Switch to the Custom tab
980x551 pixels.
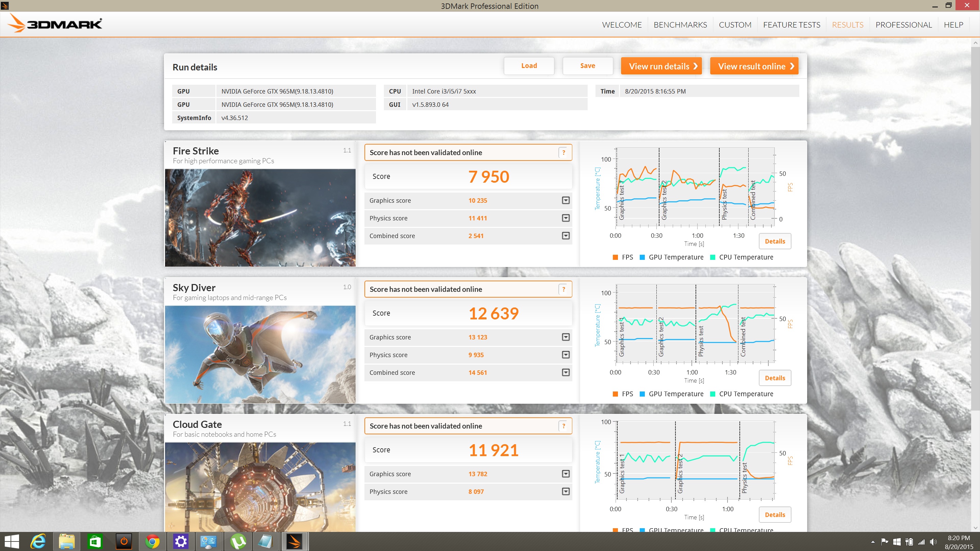[735, 25]
